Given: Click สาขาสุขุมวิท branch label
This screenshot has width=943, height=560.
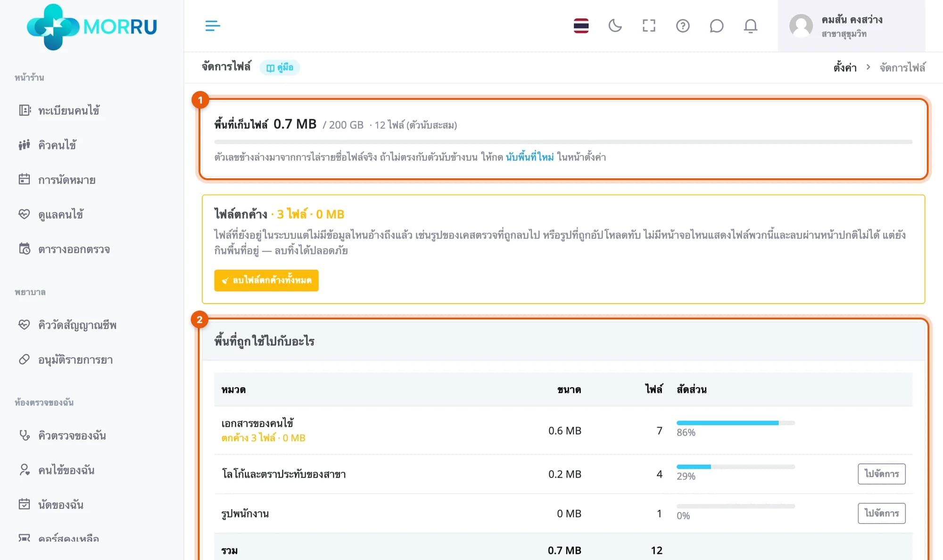Looking at the screenshot, I should (x=844, y=34).
